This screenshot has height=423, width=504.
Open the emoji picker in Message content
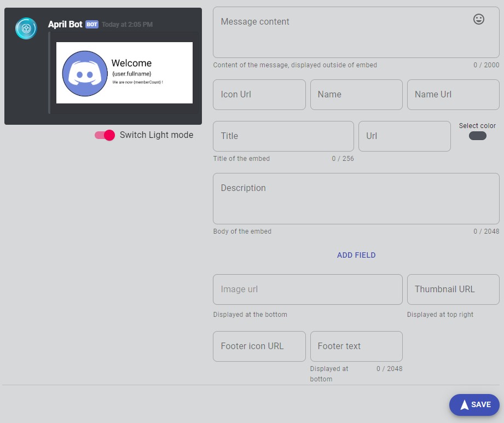click(479, 19)
